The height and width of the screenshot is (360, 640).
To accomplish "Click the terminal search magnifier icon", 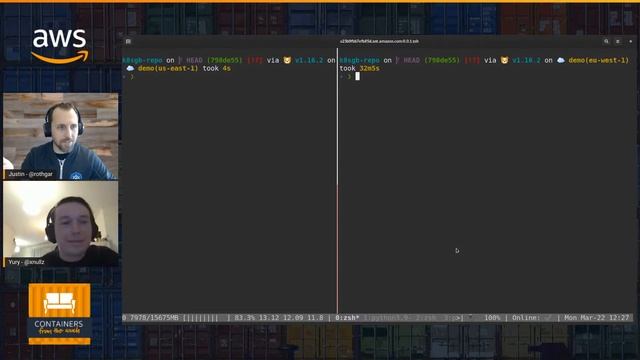I will click(606, 41).
